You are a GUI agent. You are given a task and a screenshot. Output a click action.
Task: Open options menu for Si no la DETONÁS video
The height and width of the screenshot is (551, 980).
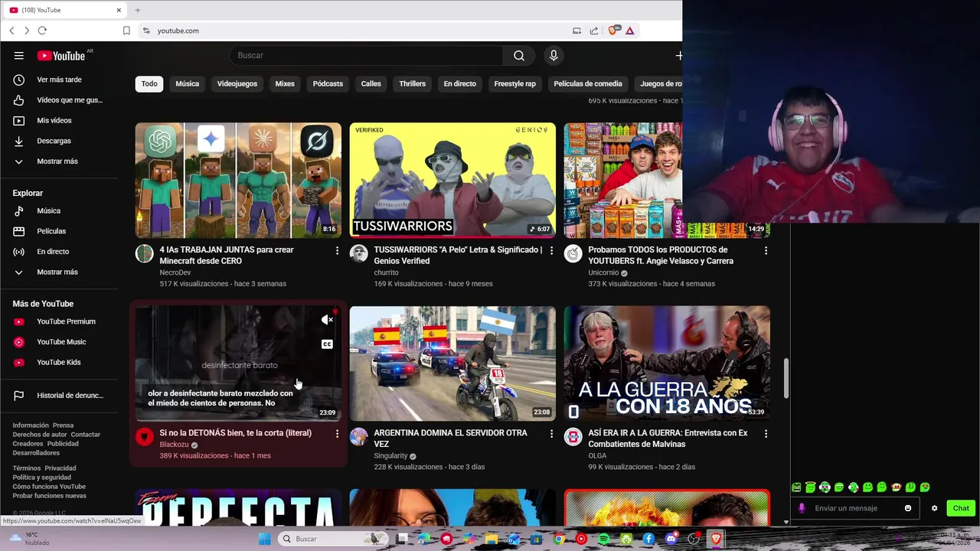tap(337, 434)
